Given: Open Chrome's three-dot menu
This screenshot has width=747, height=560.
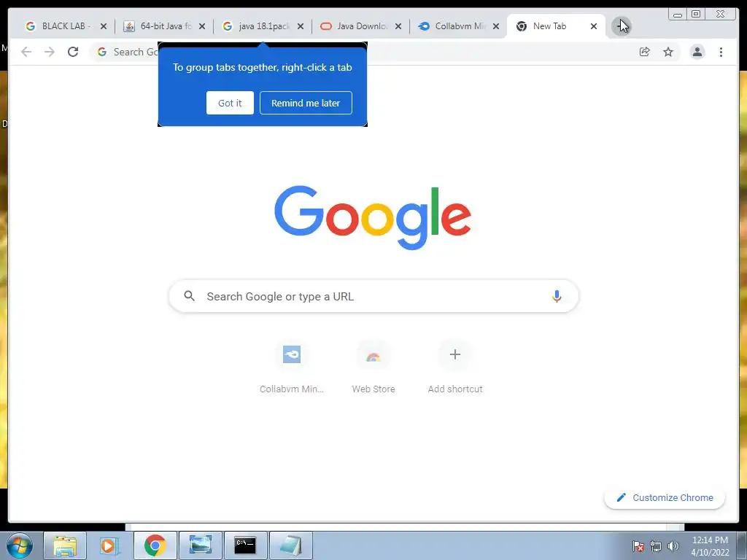Looking at the screenshot, I should tap(721, 52).
